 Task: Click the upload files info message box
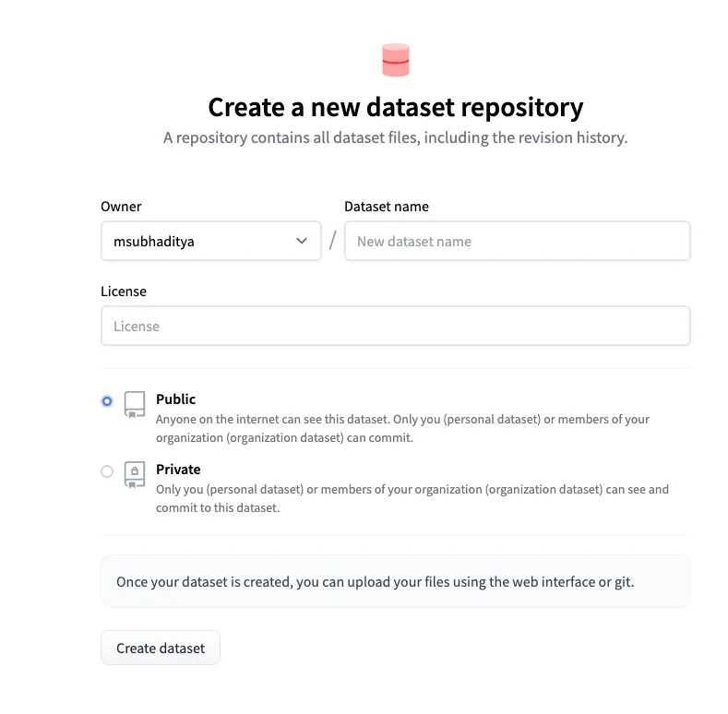click(x=395, y=582)
